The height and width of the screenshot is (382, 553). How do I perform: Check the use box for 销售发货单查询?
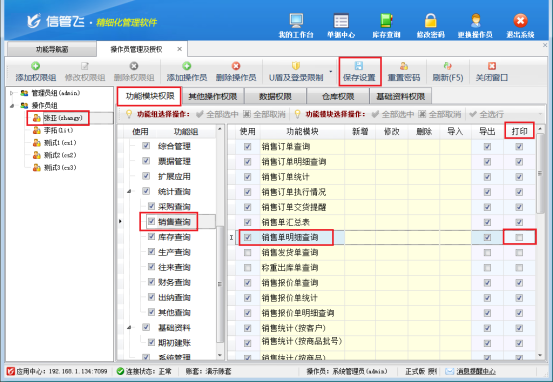click(248, 253)
